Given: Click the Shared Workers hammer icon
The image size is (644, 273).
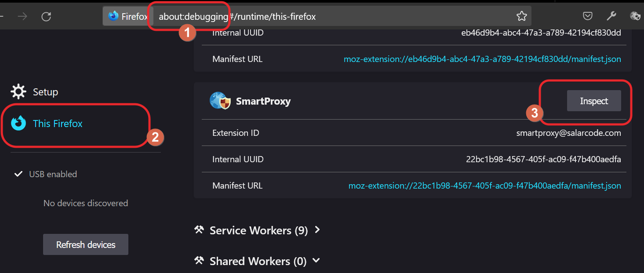Looking at the screenshot, I should [199, 260].
